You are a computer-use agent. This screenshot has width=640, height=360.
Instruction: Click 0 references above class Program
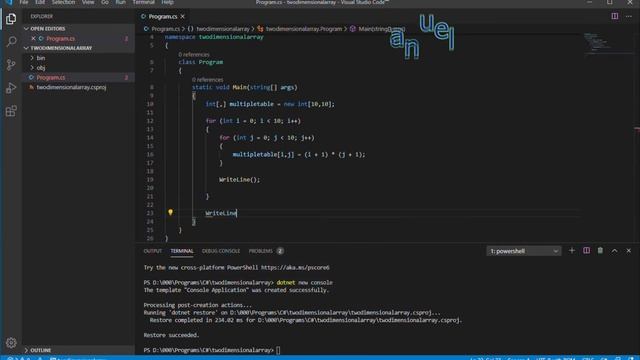tap(193, 54)
